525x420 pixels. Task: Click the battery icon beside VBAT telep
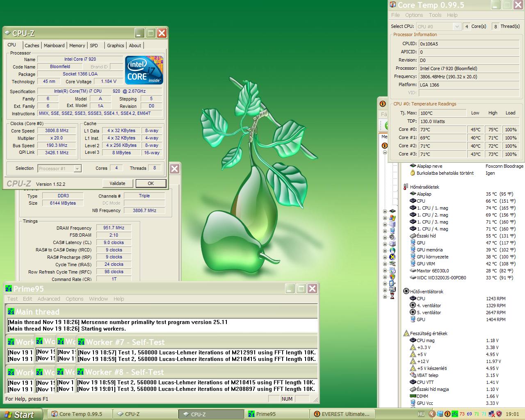click(x=413, y=375)
